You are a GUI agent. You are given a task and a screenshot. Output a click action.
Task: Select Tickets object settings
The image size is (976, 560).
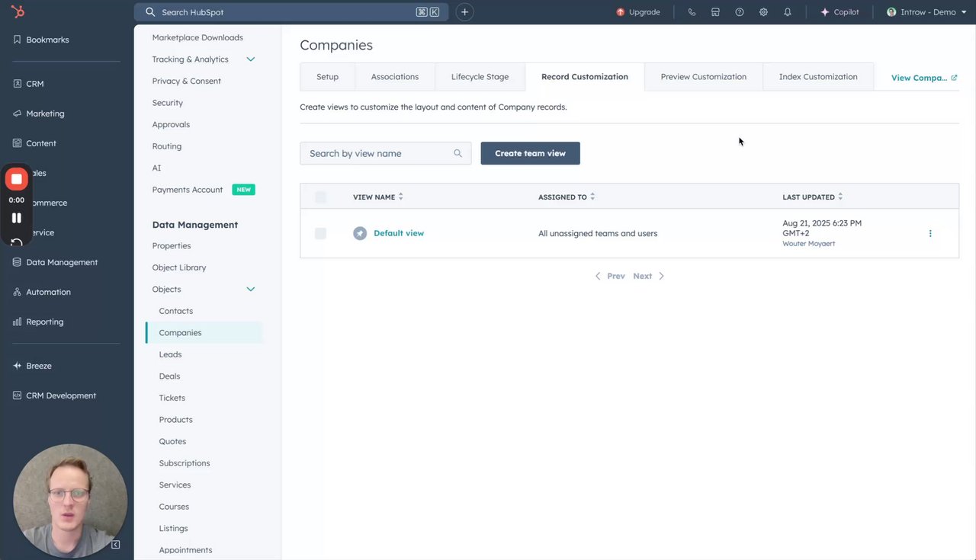(172, 398)
